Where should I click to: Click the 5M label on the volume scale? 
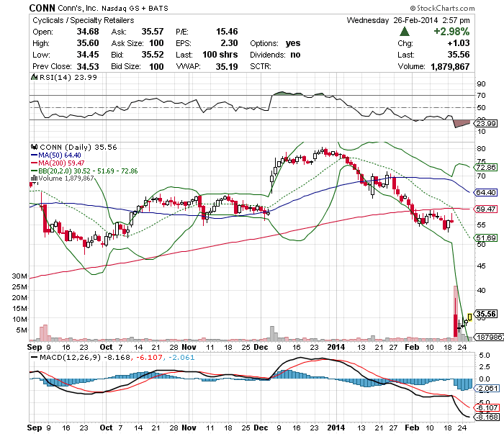[21, 330]
